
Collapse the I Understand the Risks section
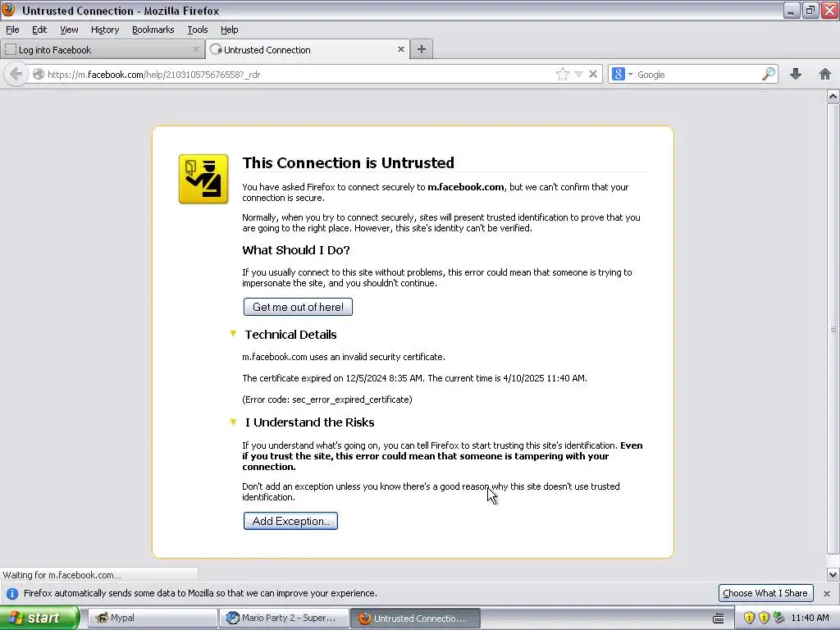point(233,422)
